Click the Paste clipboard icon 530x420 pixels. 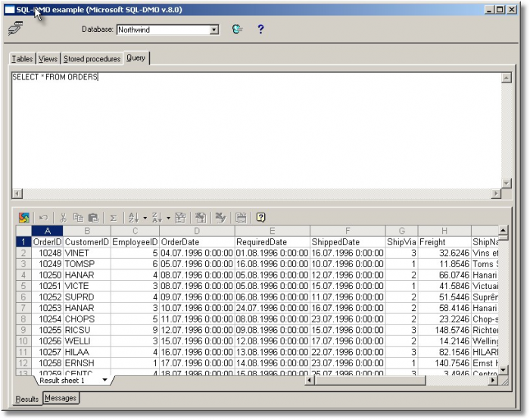pyautogui.click(x=93, y=218)
